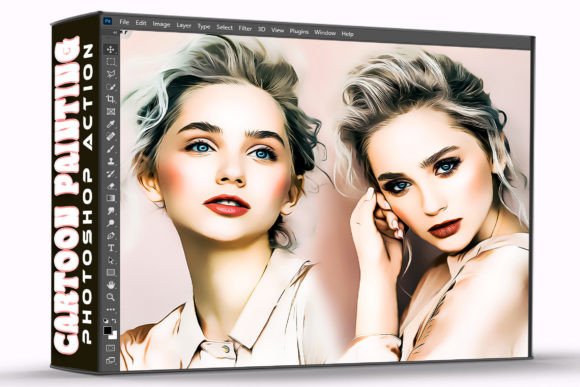
Task: Select the Crop tool
Action: tap(111, 99)
